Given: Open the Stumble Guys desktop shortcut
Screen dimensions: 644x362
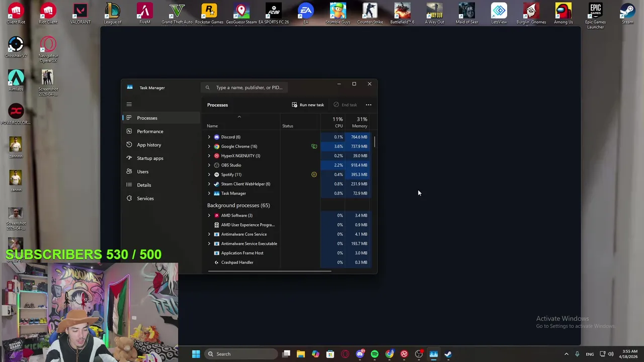Looking at the screenshot, I should (338, 14).
